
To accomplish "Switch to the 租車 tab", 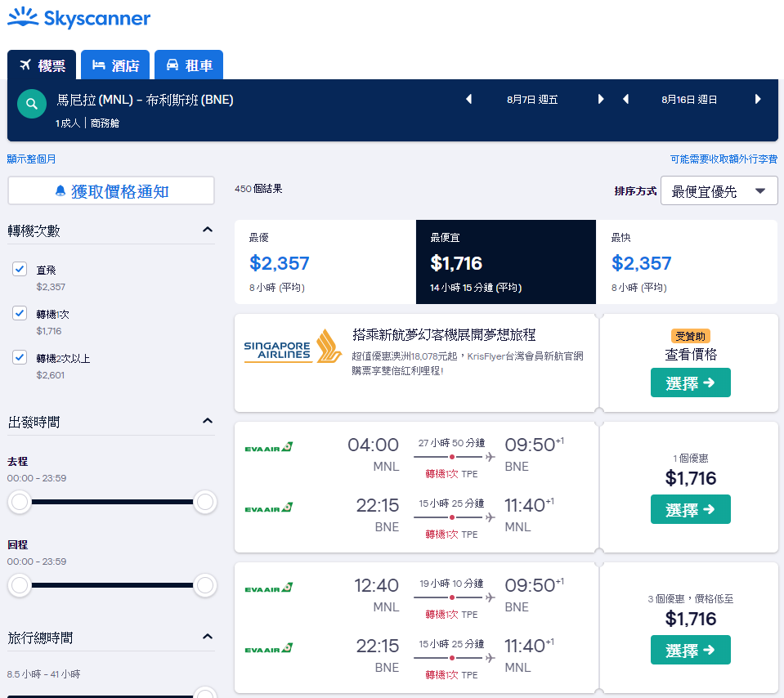I will (x=189, y=65).
